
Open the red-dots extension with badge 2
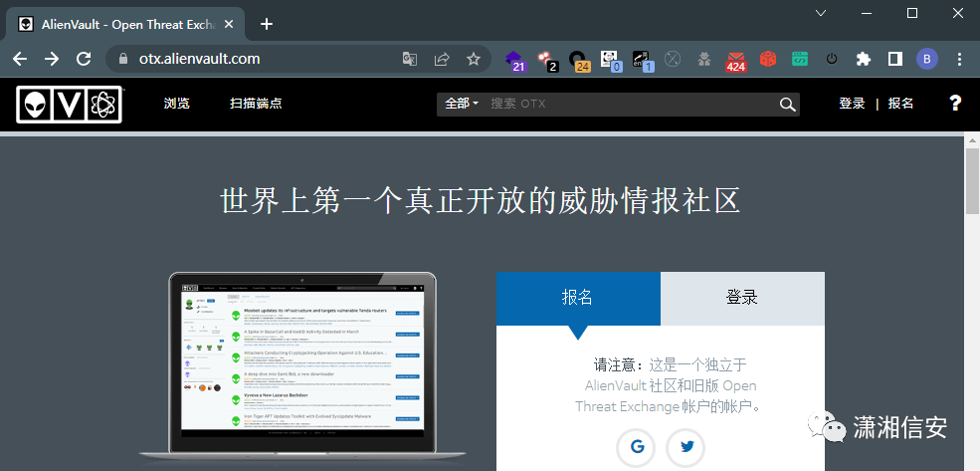point(547,60)
